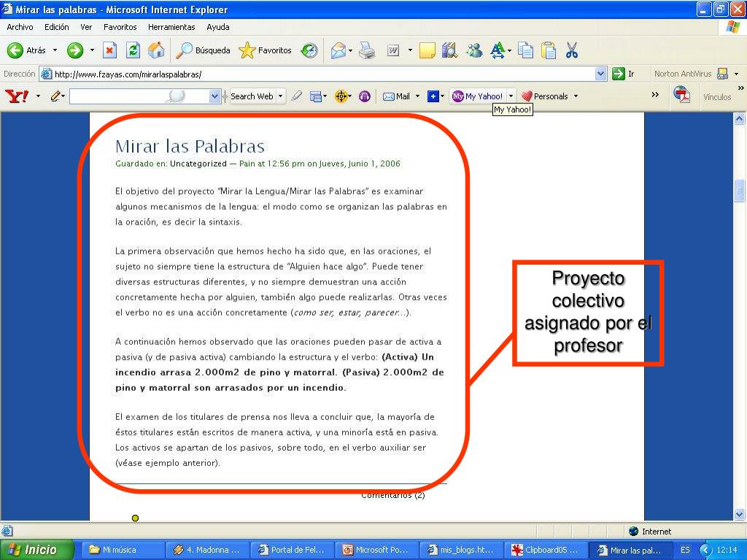Screen dimensions: 747x560
Task: Edit page with Word icon
Action: click(x=393, y=50)
